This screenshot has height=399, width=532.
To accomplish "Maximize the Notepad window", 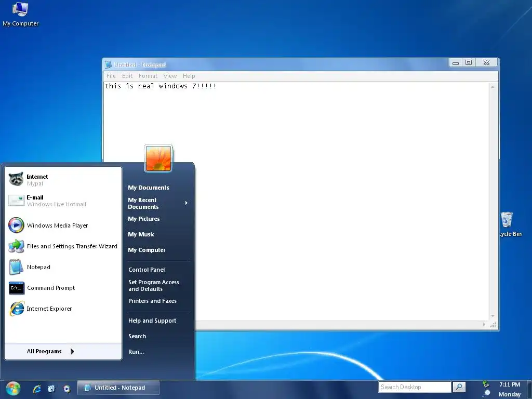I will 469,62.
